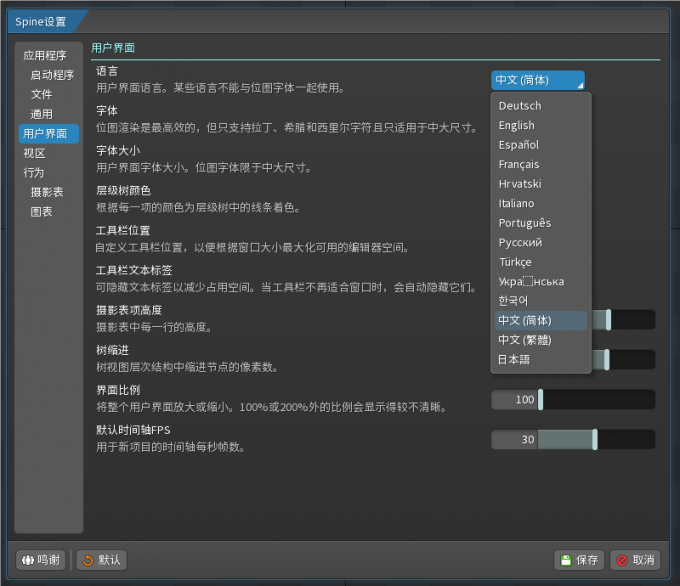Click the 字体 setting label
Screen dimensions: 680x586
[x=107, y=111]
